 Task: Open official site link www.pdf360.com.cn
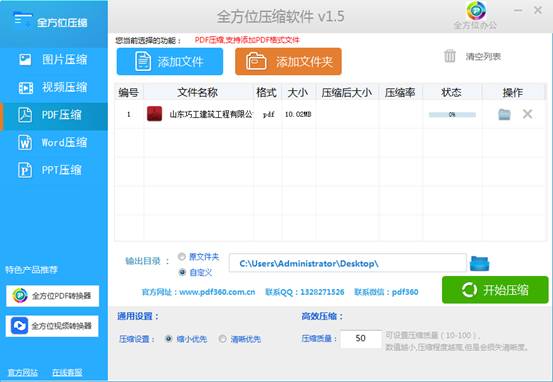point(217,292)
